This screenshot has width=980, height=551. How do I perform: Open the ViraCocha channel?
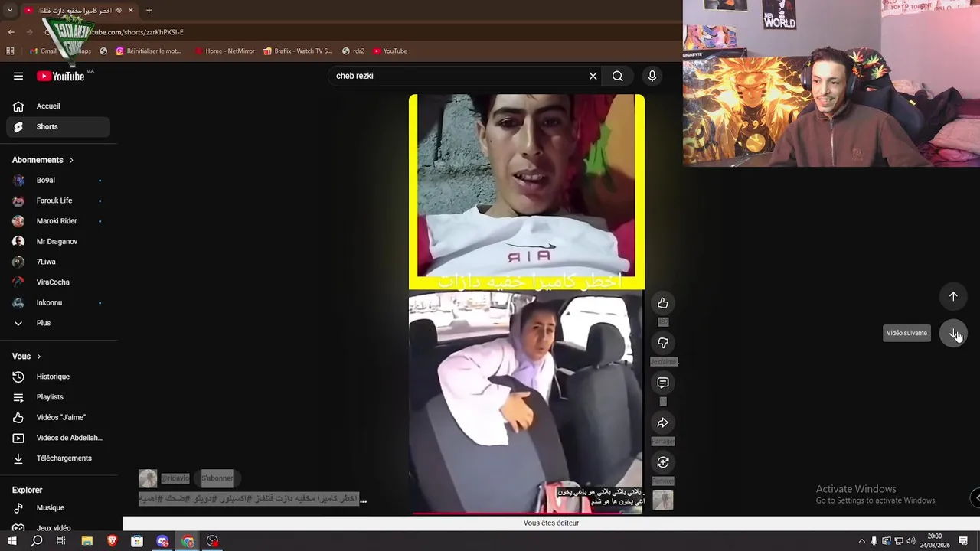(x=58, y=282)
